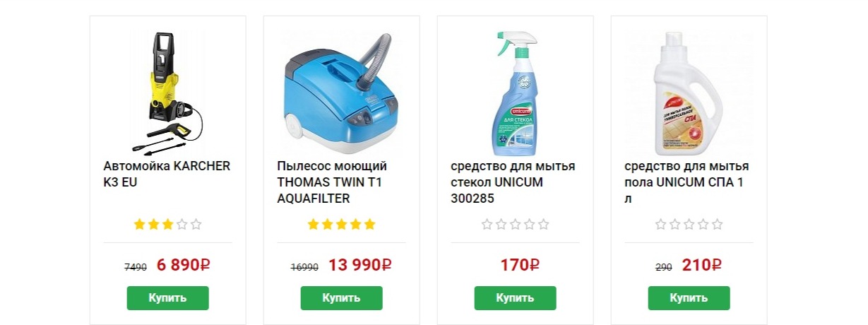Screen dimensions: 868x325
Task: Click the UNICUM spray bottle product image
Action: click(516, 92)
